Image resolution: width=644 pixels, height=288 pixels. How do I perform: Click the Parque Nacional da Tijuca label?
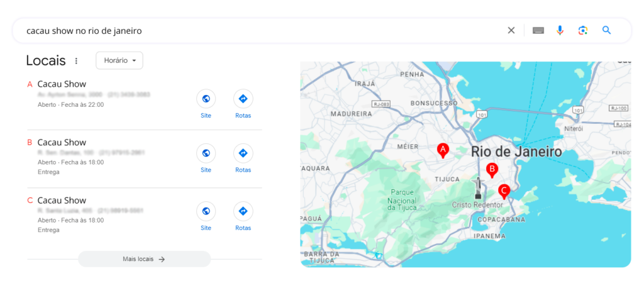(x=402, y=201)
